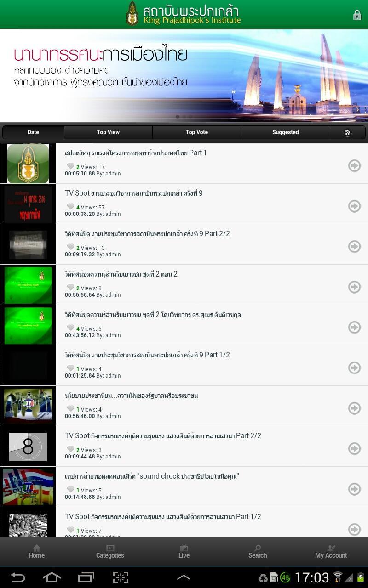Open arrow for TV Spot with 57 views
368x588 pixels.
point(354,206)
